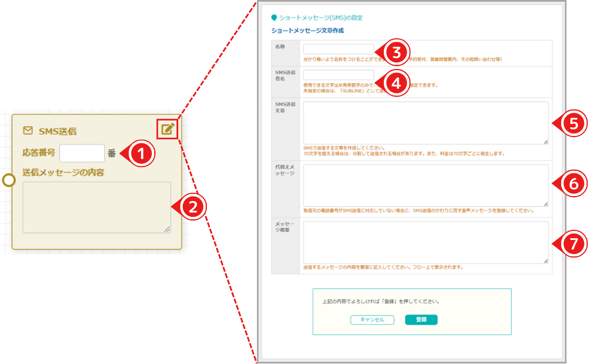Screen dimensions: 589x364
Task: Select the 送信メッセージの内容 label
Action: pos(63,173)
